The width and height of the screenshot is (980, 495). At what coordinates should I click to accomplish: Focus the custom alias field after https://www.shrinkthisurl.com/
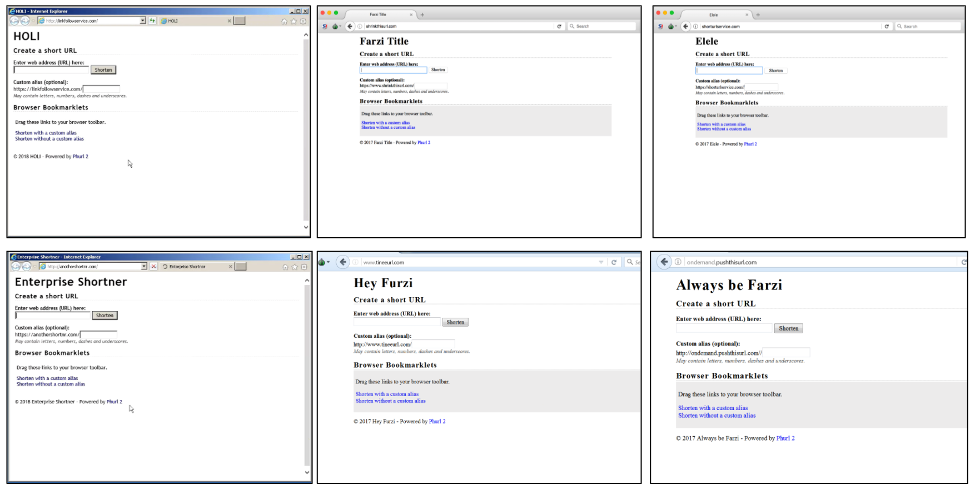pyautogui.click(x=431, y=86)
